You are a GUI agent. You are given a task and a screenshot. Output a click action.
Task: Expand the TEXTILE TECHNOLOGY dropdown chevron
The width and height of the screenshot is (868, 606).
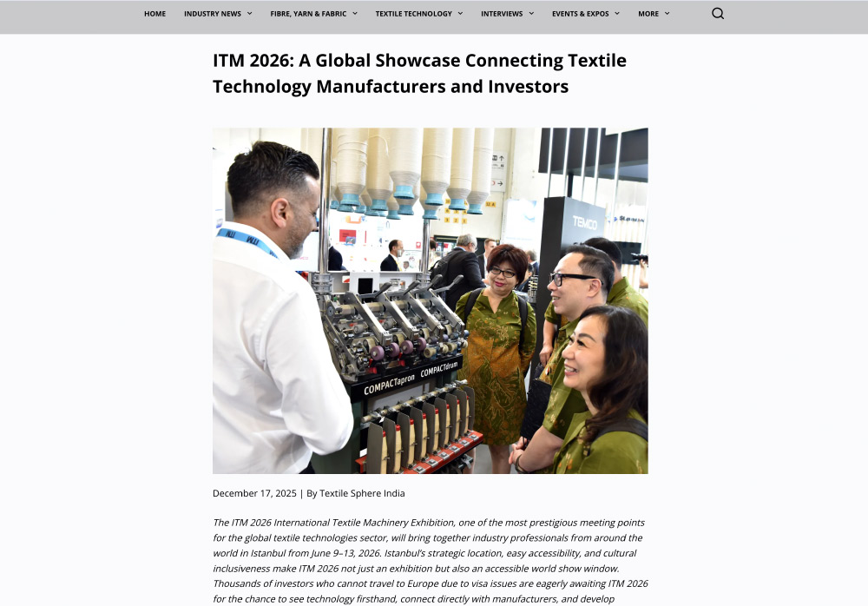point(460,14)
